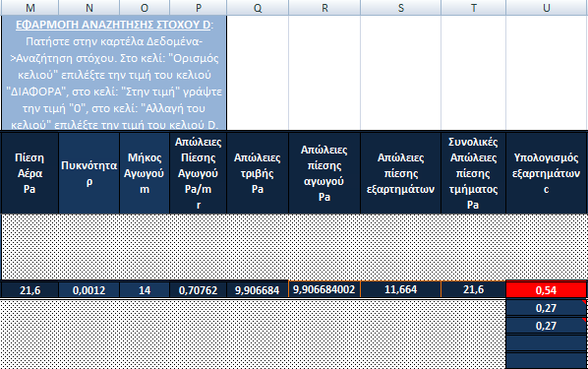Select the cell with value 9,906684002

click(324, 289)
